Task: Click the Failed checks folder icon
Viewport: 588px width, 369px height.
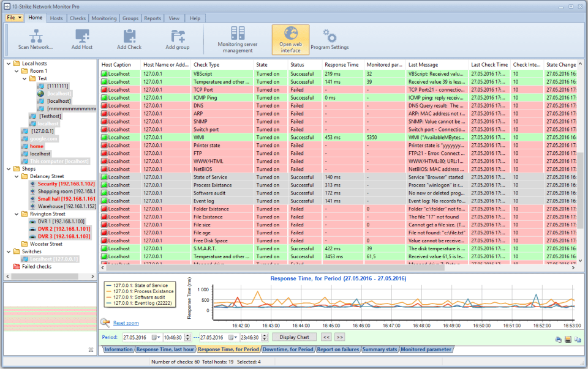Action: tap(17, 267)
